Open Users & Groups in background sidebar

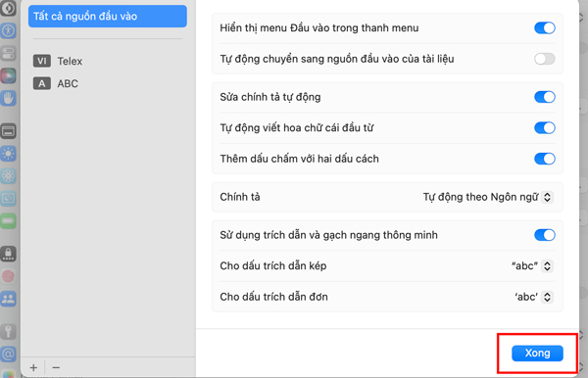coord(8,299)
